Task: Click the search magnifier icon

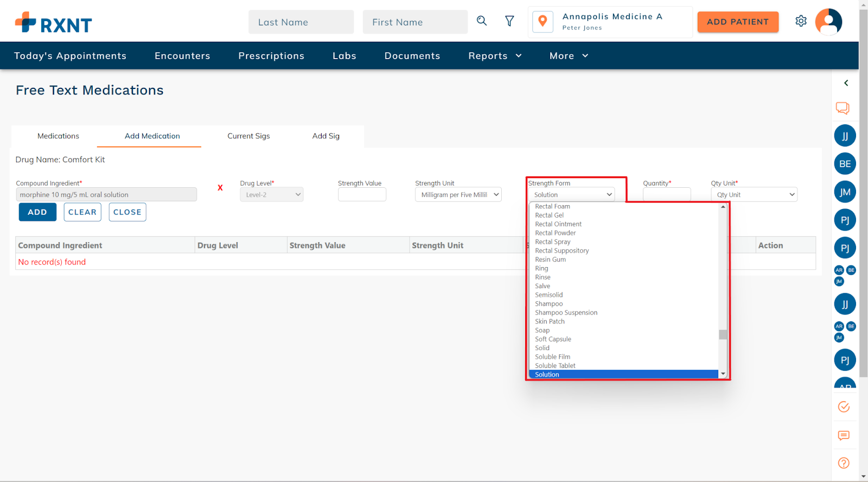Action: click(481, 21)
